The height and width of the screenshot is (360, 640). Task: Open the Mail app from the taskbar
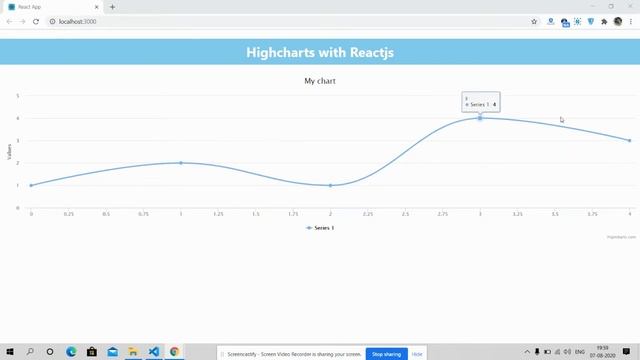[x=113, y=351]
